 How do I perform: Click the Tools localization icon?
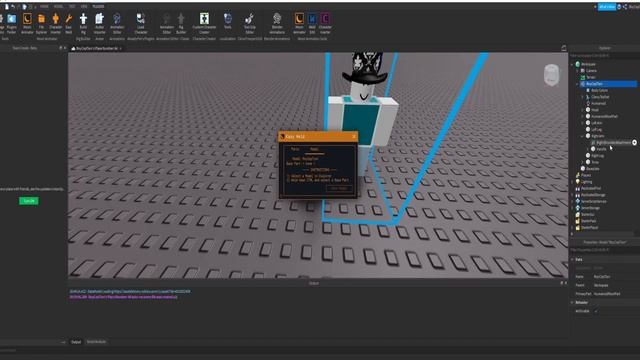[228, 21]
